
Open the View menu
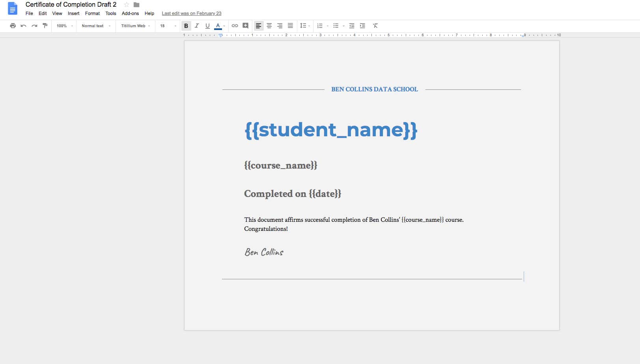pos(57,13)
